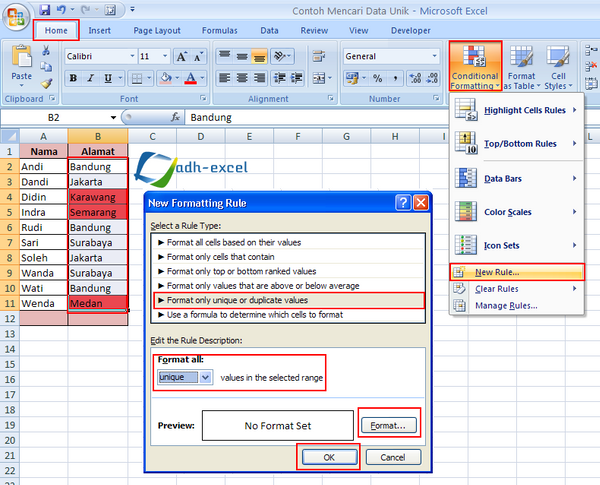Click the Office button logo
Screen dimensions: 600x485
coord(16,17)
